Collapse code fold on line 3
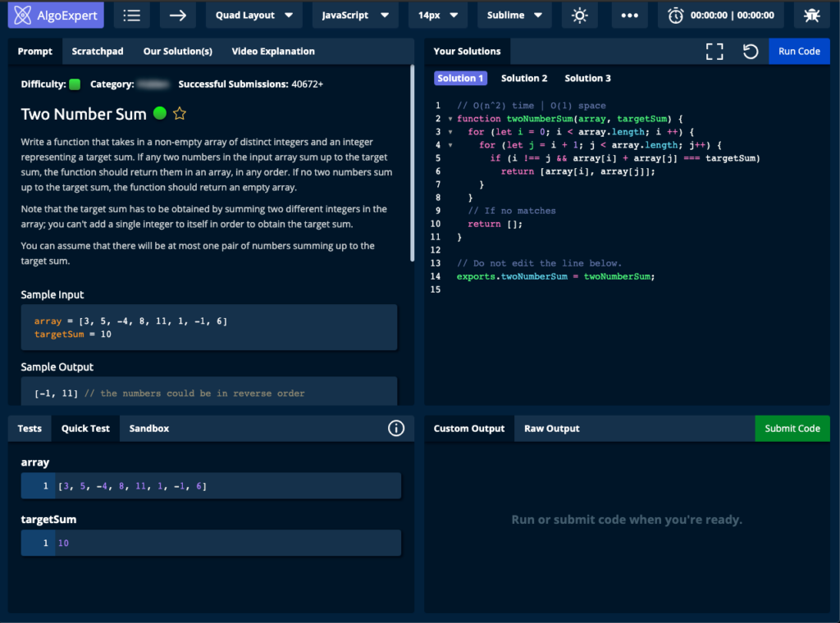Image resolution: width=840 pixels, height=623 pixels. tap(450, 132)
